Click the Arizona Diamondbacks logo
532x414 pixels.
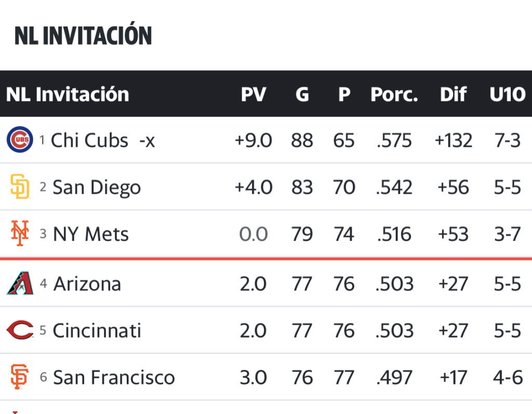(20, 284)
